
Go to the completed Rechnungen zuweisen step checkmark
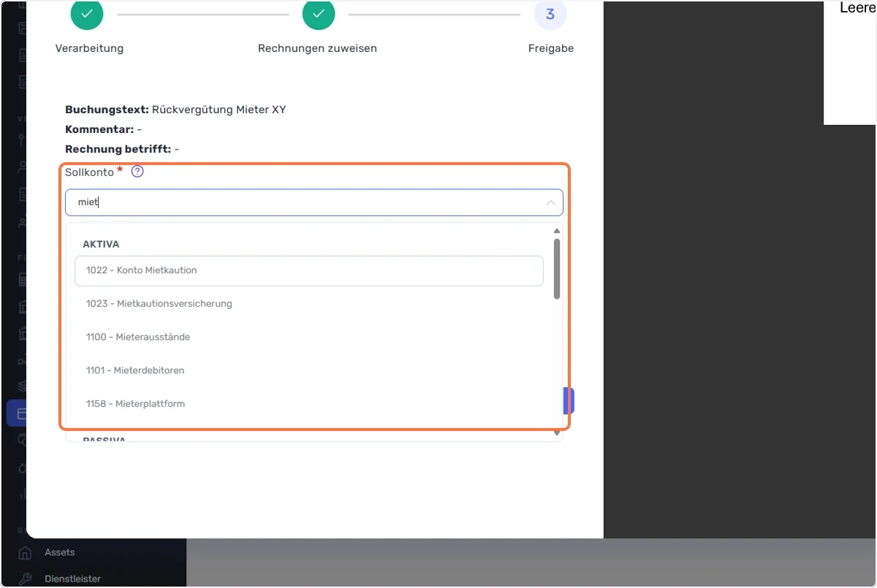click(x=319, y=14)
